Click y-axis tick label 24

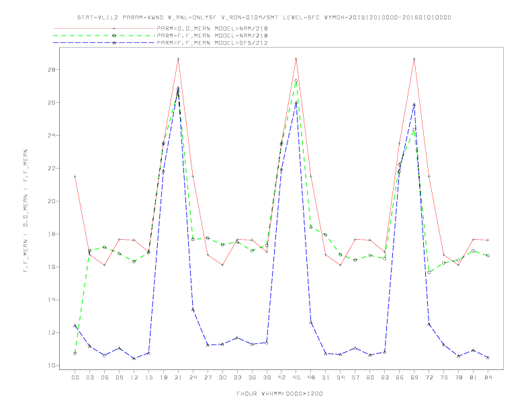pyautogui.click(x=52, y=135)
